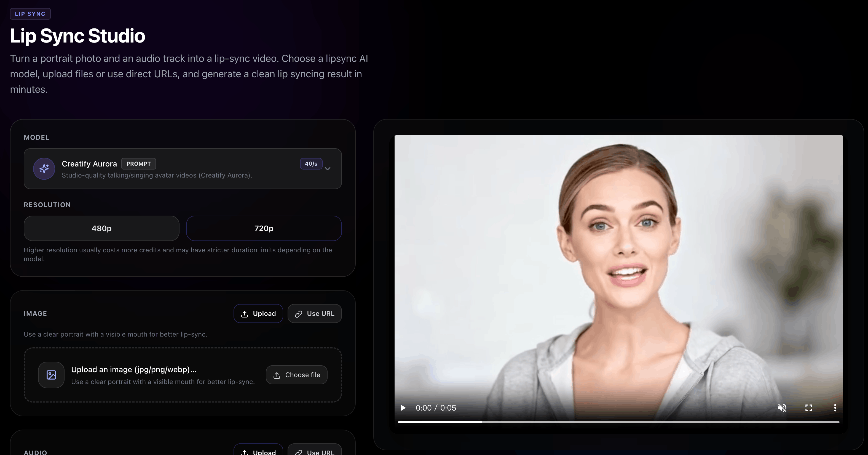Select the Creatify Aurora sparkle model icon
The image size is (868, 455).
pyautogui.click(x=44, y=169)
